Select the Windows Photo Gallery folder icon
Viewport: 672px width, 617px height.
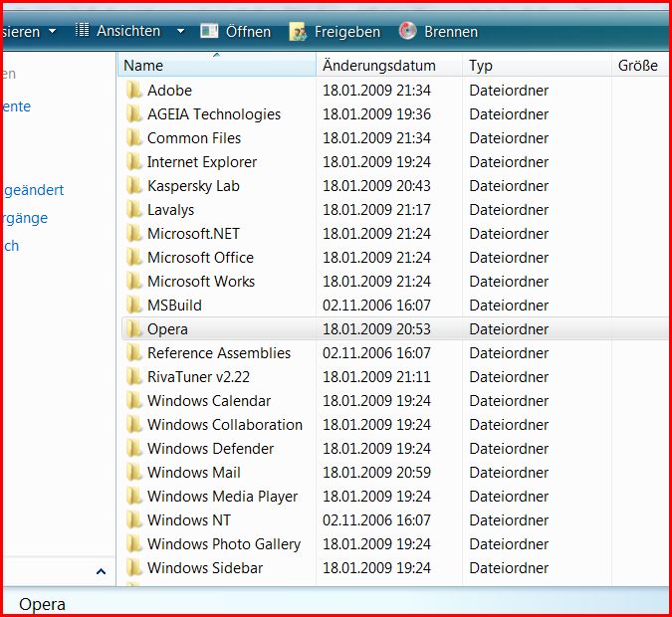click(134, 544)
